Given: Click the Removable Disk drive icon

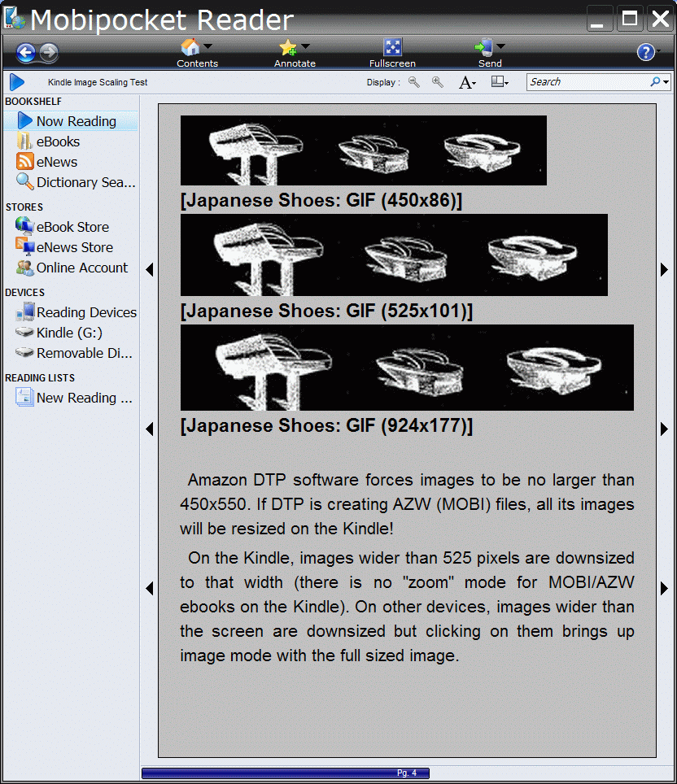Looking at the screenshot, I should 24,352.
